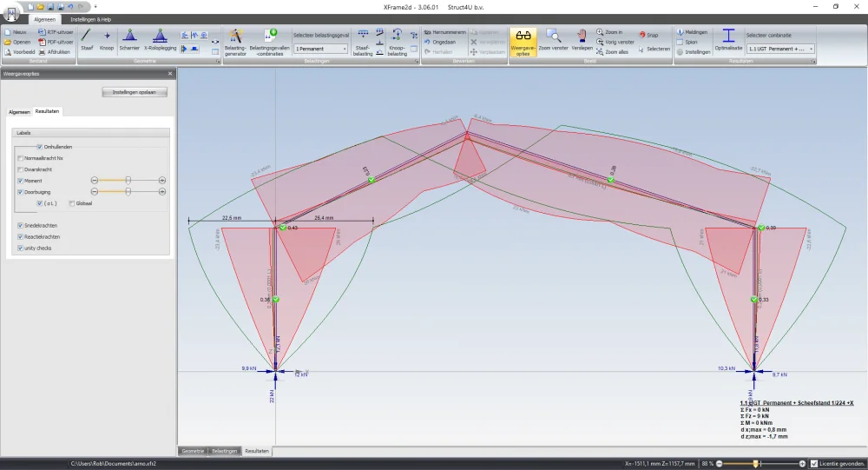
Task: Choose the Scharnier hinge support
Action: click(129, 41)
